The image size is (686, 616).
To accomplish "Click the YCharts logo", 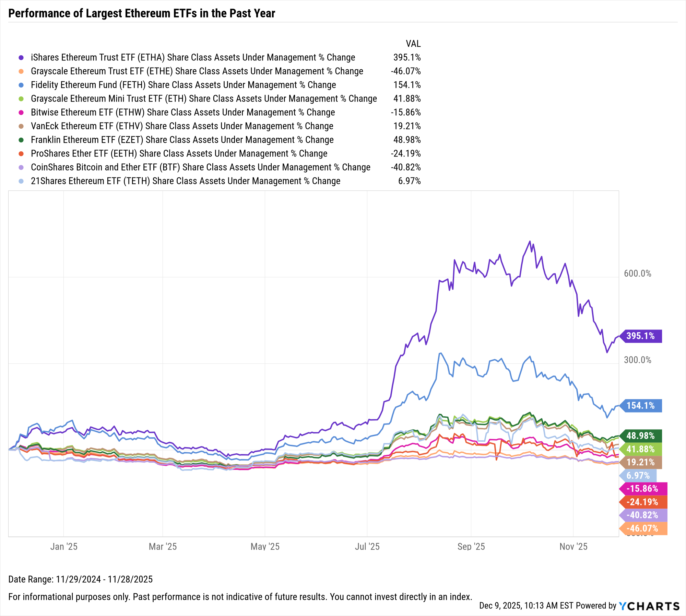I will (x=649, y=606).
